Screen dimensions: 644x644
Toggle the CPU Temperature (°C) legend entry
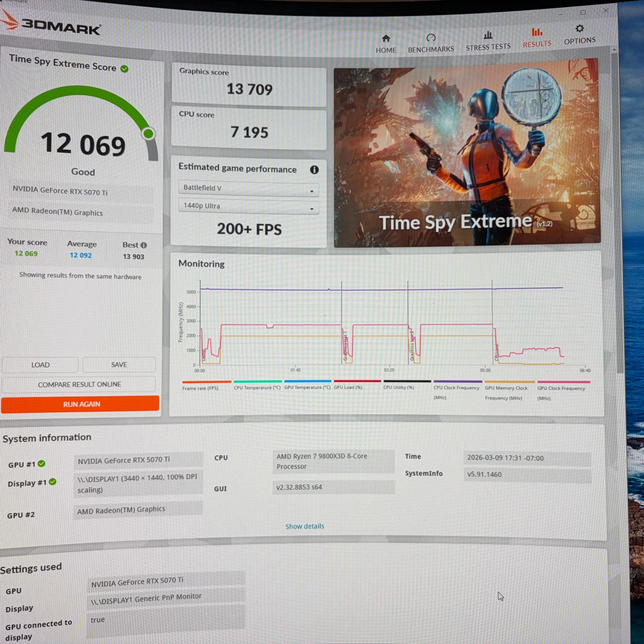point(257,385)
